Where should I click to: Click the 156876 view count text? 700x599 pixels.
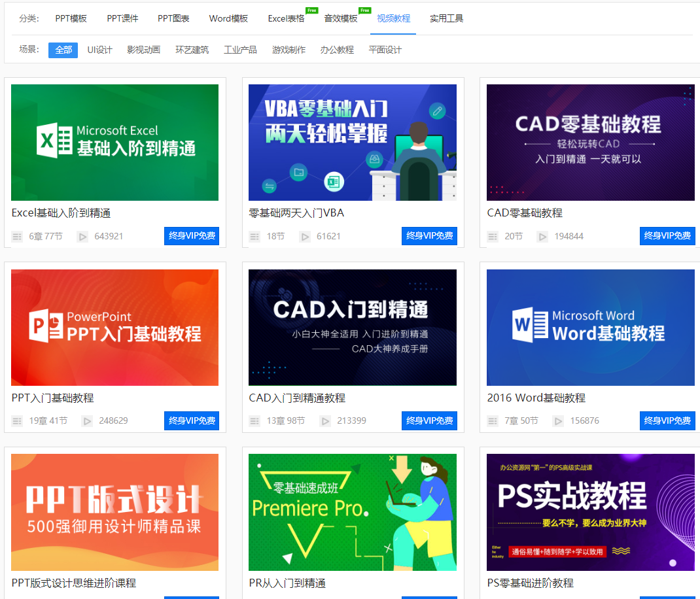[584, 421]
